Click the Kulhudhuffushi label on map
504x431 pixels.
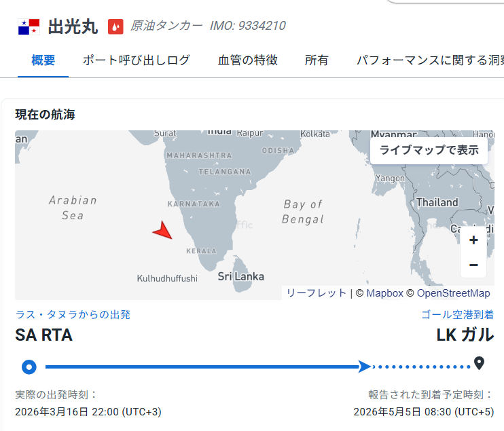click(x=167, y=278)
